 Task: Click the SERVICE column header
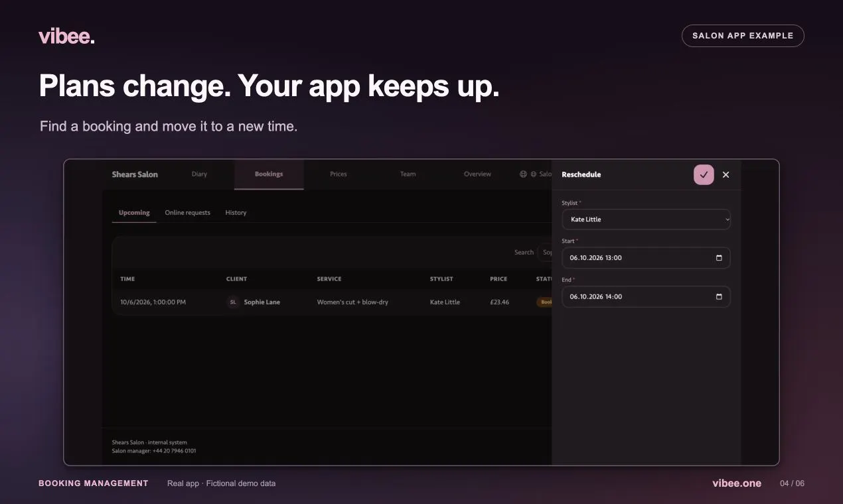pyautogui.click(x=329, y=279)
